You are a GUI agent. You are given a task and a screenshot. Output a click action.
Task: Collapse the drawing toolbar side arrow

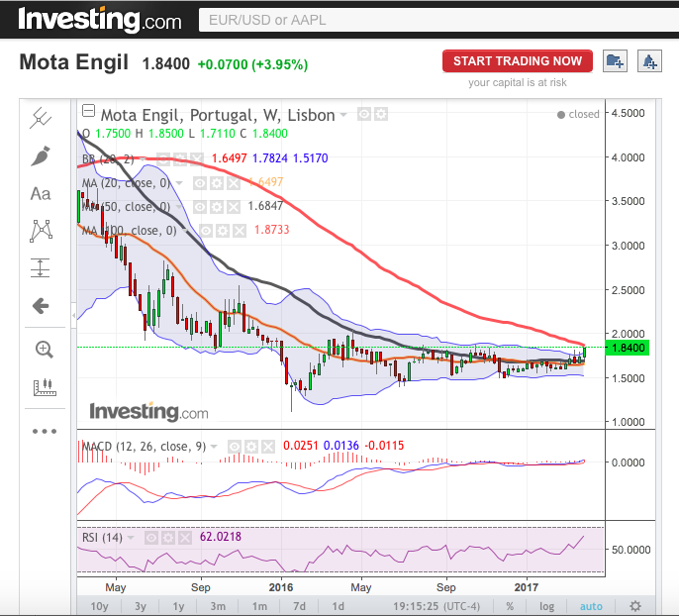(x=74, y=315)
